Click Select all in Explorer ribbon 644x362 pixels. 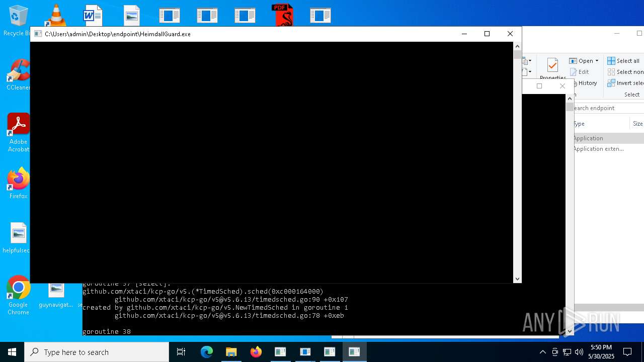[x=623, y=61]
